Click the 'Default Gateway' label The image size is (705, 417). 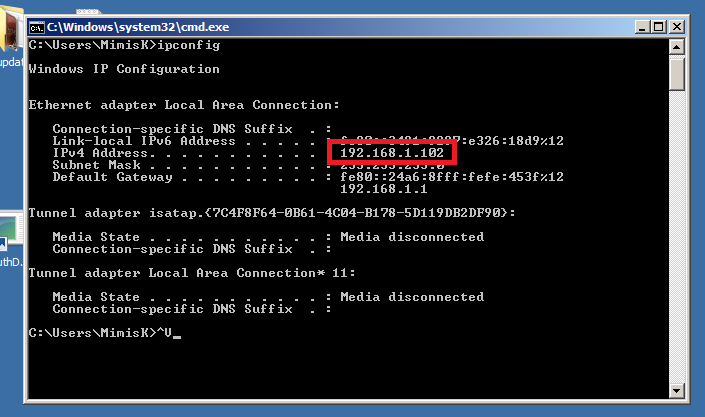112,177
